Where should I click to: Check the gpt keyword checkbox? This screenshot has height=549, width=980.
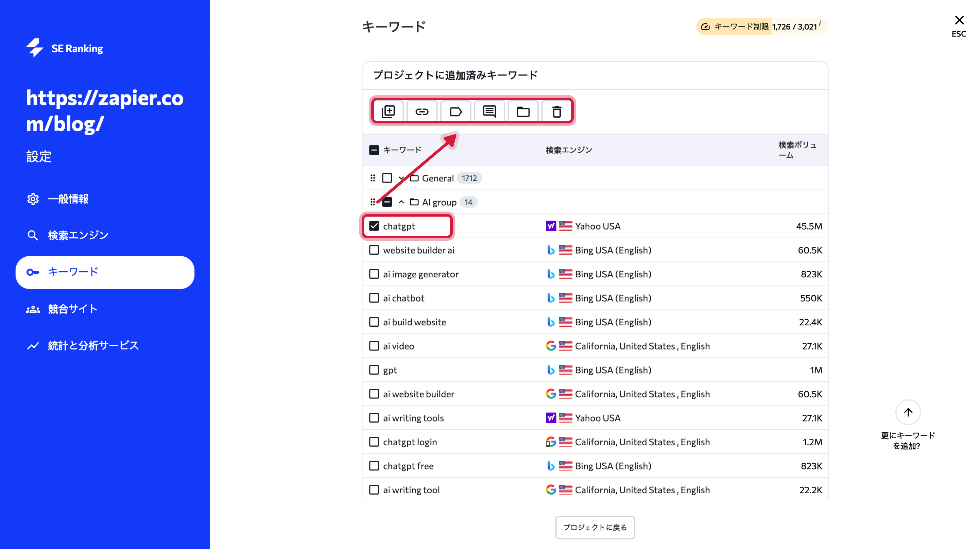tap(374, 370)
